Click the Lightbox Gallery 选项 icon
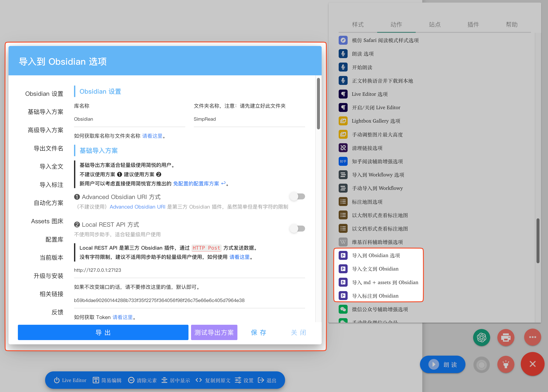This screenshot has height=392, width=548. (343, 121)
